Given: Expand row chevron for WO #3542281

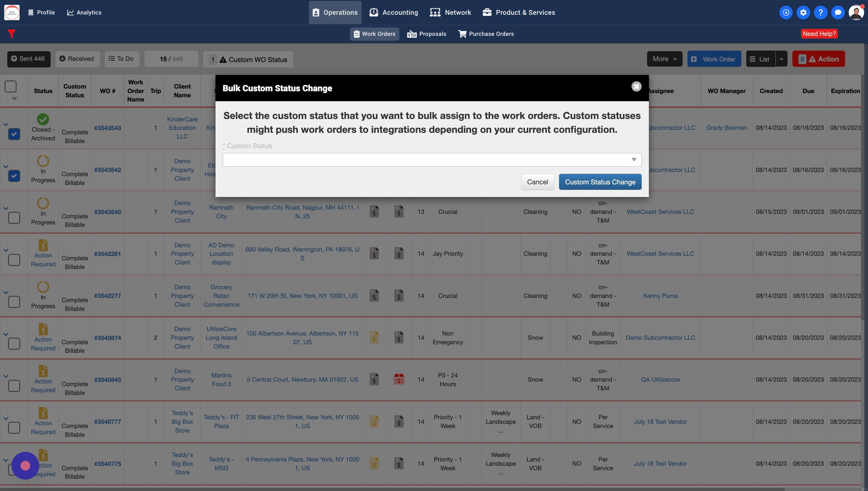Looking at the screenshot, I should point(6,250).
